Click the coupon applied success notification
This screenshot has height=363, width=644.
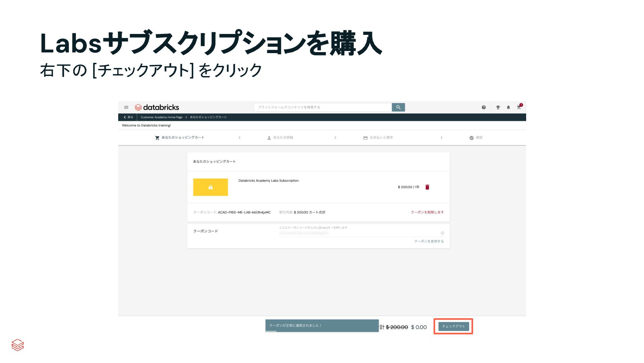click(x=322, y=326)
